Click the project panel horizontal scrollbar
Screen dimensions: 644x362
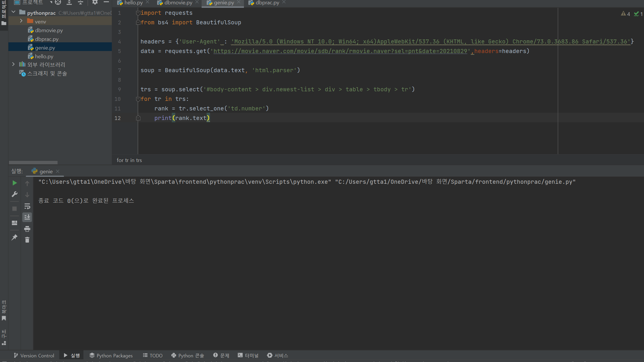click(x=33, y=162)
